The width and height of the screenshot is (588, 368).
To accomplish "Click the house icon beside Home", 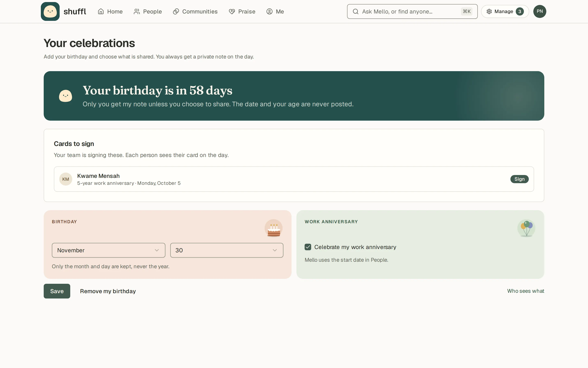I will coord(101,11).
